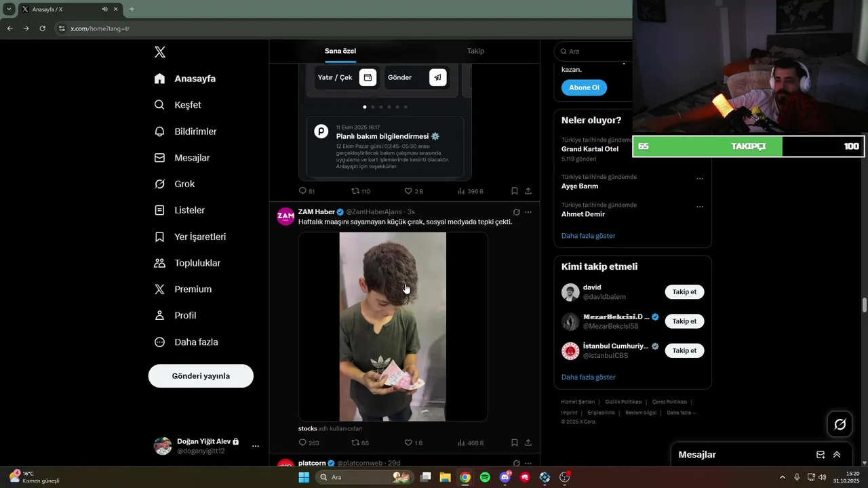Open Spotify from the taskbar
The image size is (868, 488).
point(485,477)
